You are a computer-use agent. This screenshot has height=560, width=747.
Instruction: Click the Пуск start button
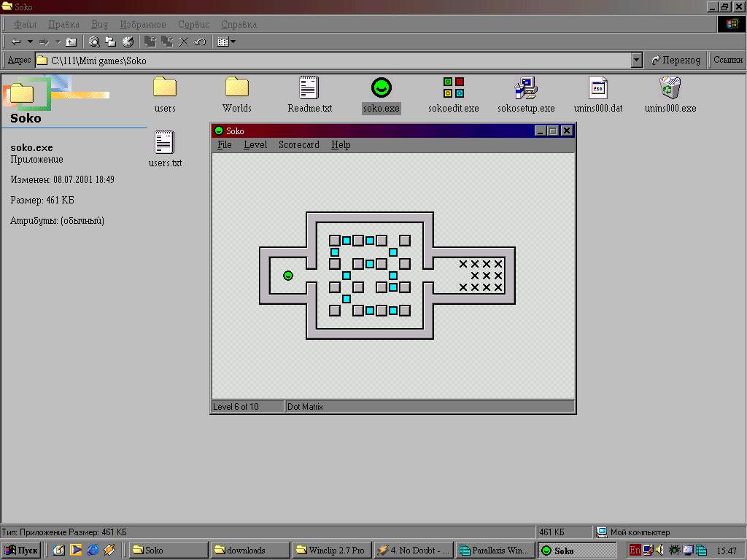tap(21, 550)
